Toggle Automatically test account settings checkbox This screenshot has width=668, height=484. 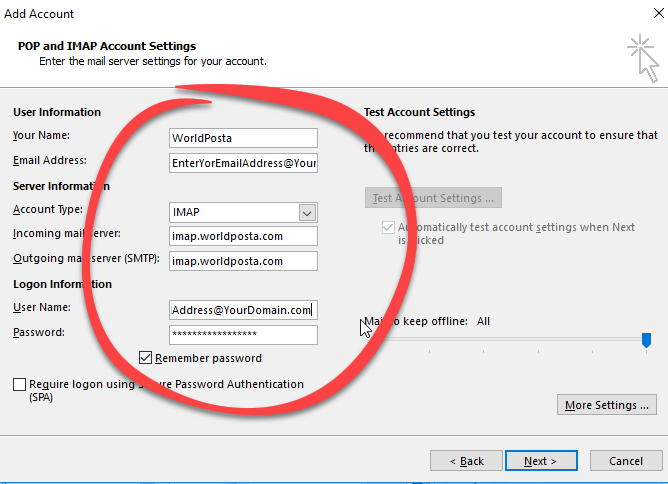(x=388, y=228)
